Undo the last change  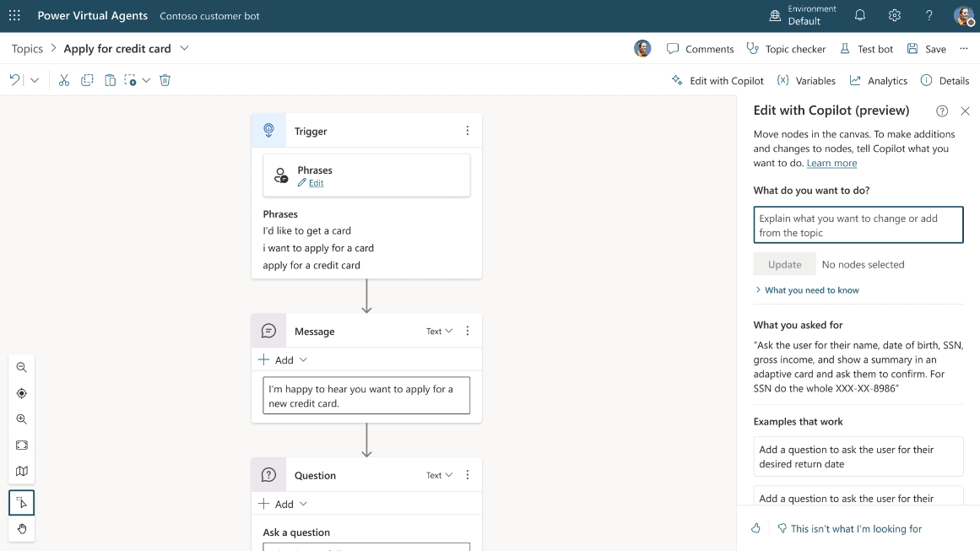coord(14,79)
